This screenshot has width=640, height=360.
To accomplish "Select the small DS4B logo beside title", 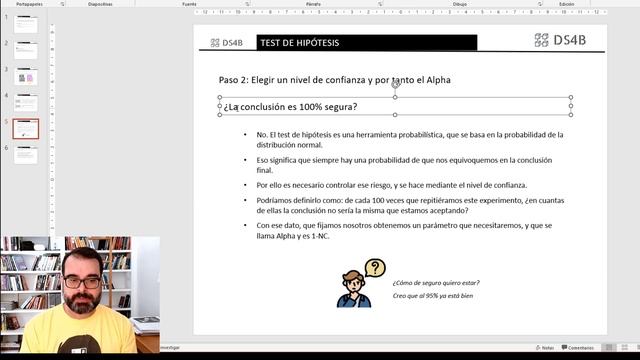I will pos(227,43).
